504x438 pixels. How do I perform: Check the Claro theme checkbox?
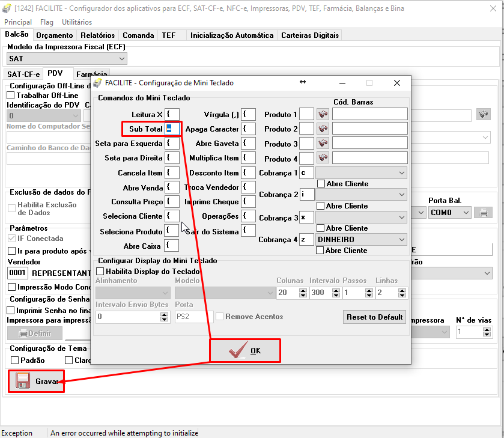click(68, 360)
